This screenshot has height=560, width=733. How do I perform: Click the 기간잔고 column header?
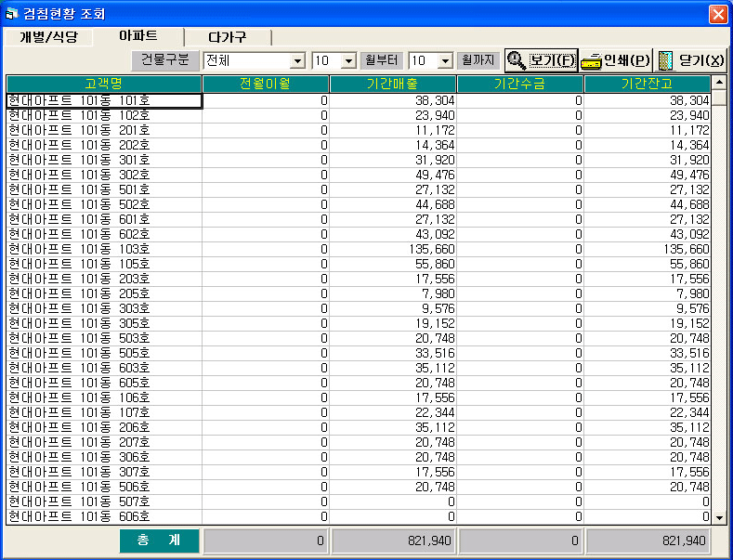pyautogui.click(x=648, y=84)
